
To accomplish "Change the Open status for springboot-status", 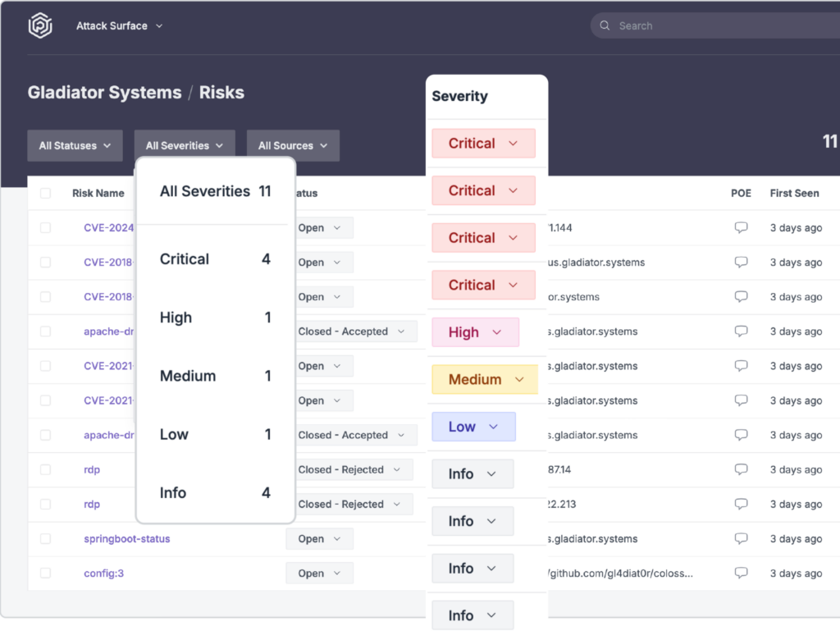I will [319, 539].
